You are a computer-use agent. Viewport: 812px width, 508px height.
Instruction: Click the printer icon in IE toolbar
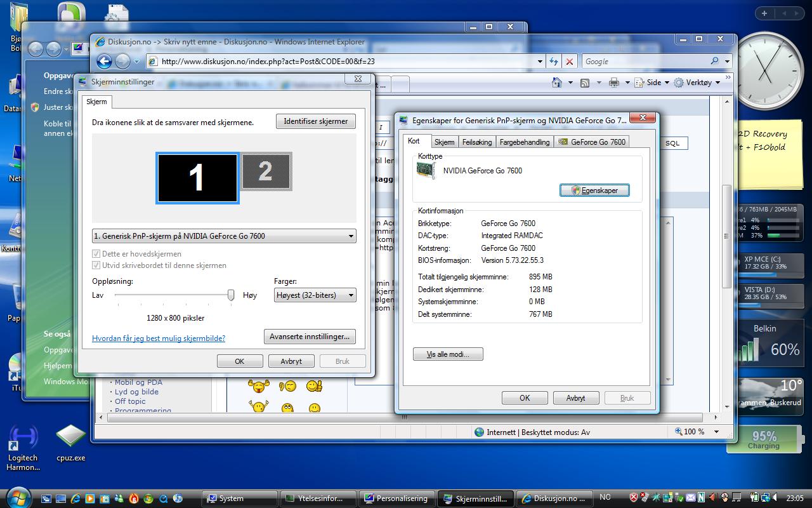(613, 83)
